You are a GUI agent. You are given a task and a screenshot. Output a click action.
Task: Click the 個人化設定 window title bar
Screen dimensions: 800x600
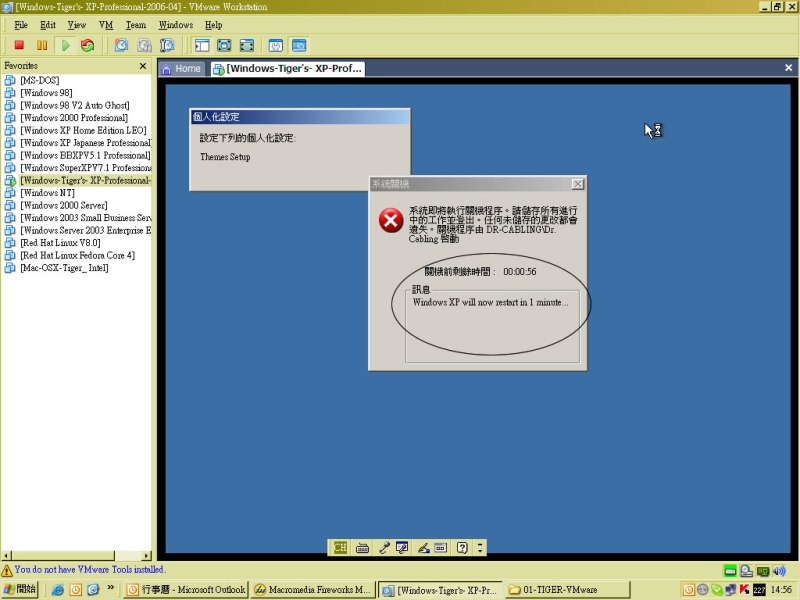point(299,117)
